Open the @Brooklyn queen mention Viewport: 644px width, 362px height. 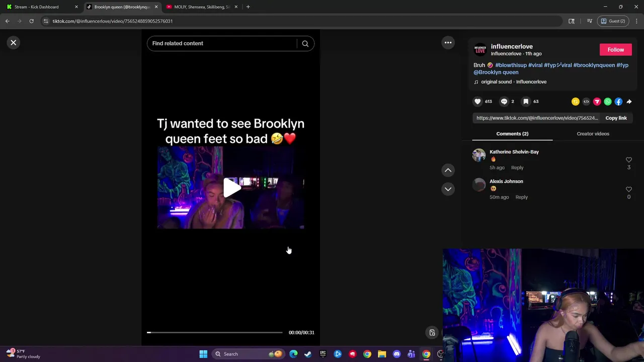click(x=496, y=72)
